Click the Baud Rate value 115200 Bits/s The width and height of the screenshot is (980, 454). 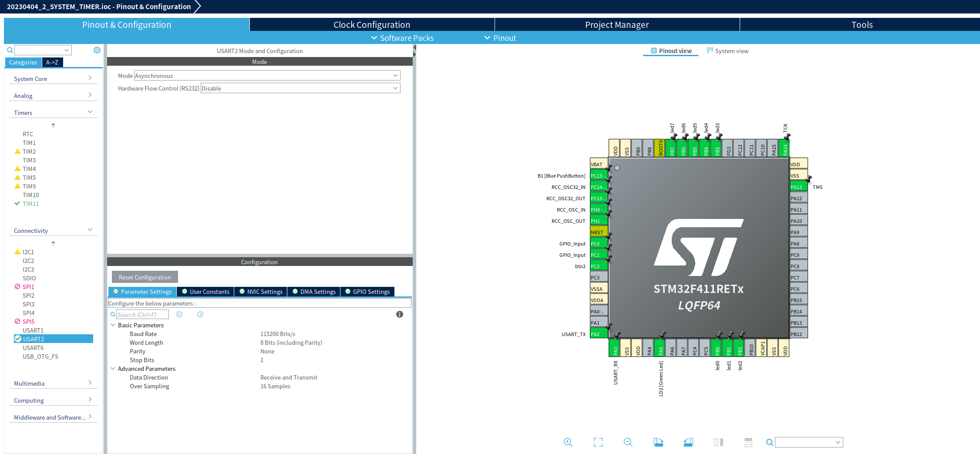(x=278, y=334)
